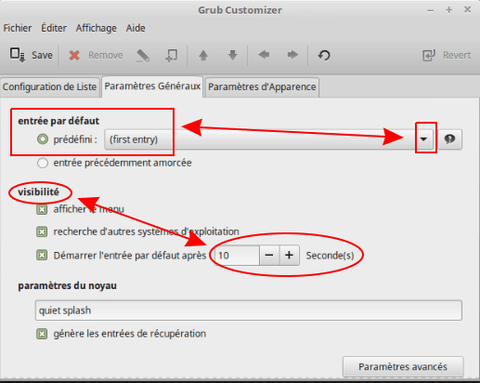
Task: Click the red X Remove icon
Action: (74, 55)
